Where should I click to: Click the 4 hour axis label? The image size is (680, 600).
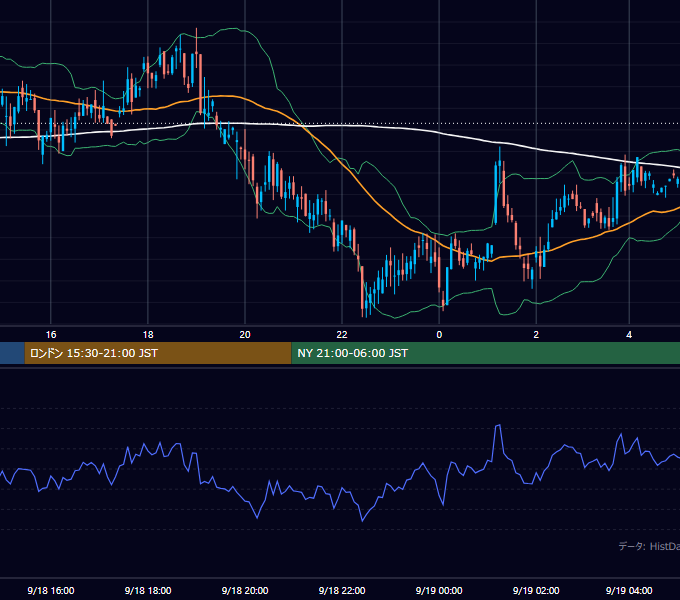[x=629, y=335]
